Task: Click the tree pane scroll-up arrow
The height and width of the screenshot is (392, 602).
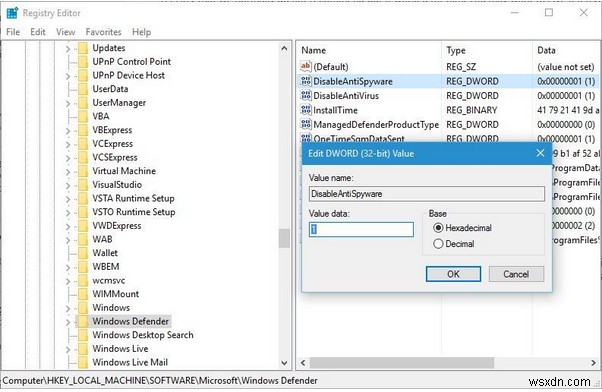Action: click(x=284, y=48)
